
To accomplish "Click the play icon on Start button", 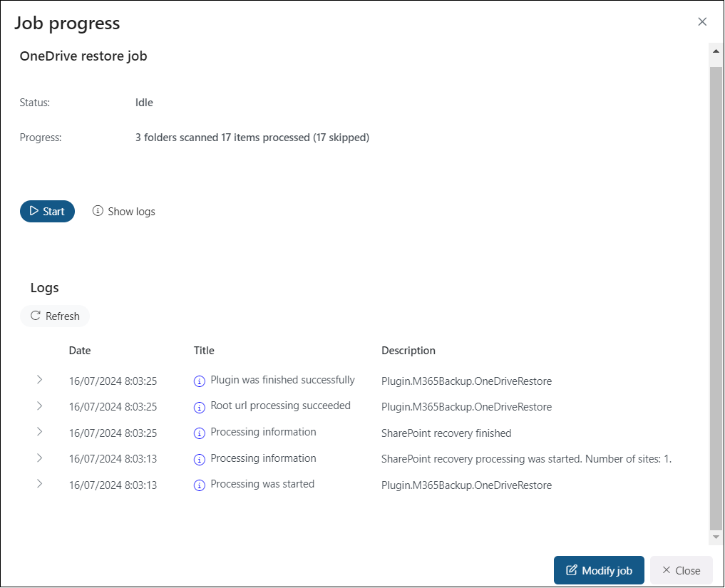I will (x=34, y=211).
